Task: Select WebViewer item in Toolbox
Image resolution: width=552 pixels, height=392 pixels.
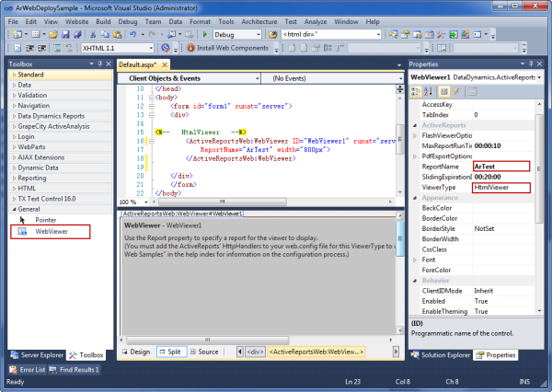Action: pyautogui.click(x=51, y=231)
